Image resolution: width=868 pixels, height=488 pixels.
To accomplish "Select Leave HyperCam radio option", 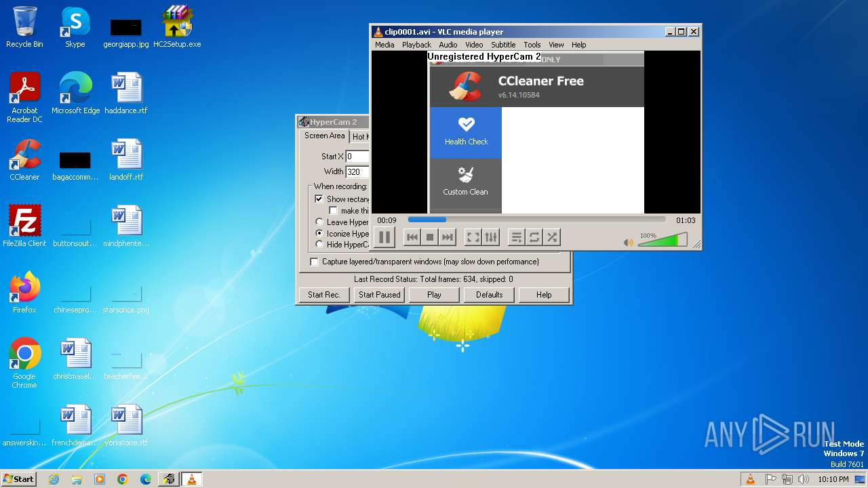I will [319, 222].
